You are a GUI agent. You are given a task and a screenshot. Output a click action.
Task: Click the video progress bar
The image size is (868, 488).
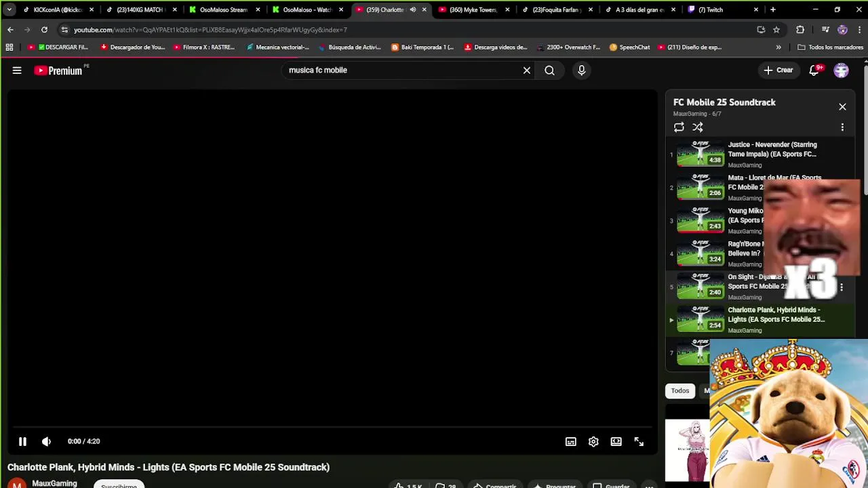pyautogui.click(x=331, y=428)
